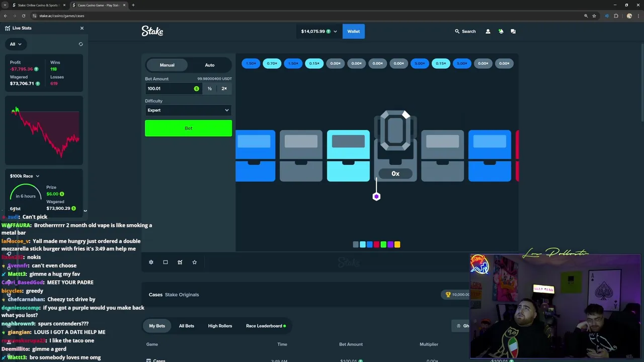The width and height of the screenshot is (644, 362).
Task: Place the bet with green Bet button
Action: (x=188, y=128)
